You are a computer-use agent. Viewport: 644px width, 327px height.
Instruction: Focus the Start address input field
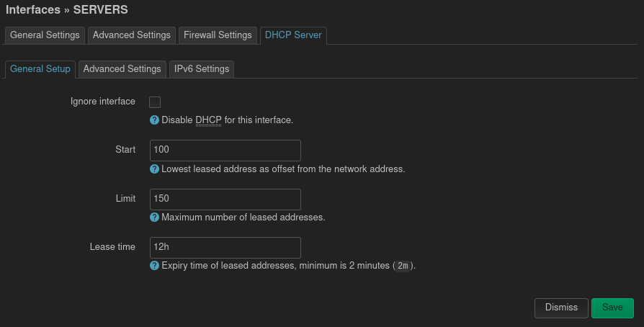pos(225,151)
